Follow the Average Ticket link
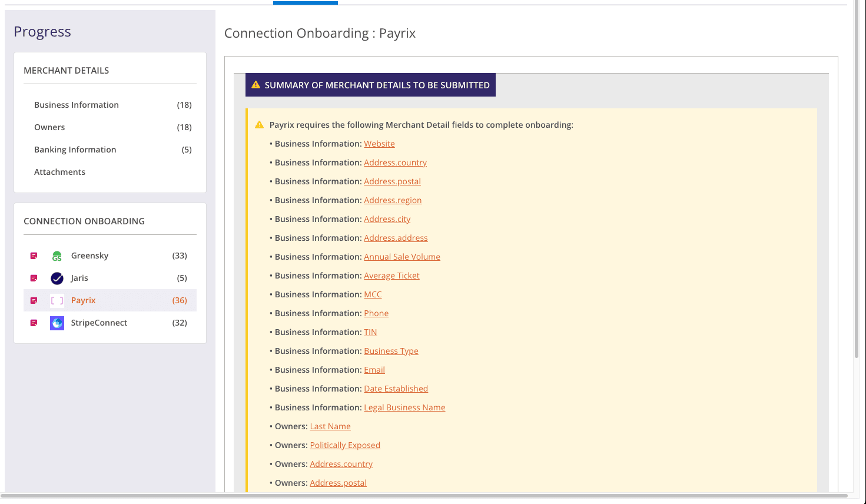 [x=391, y=276]
